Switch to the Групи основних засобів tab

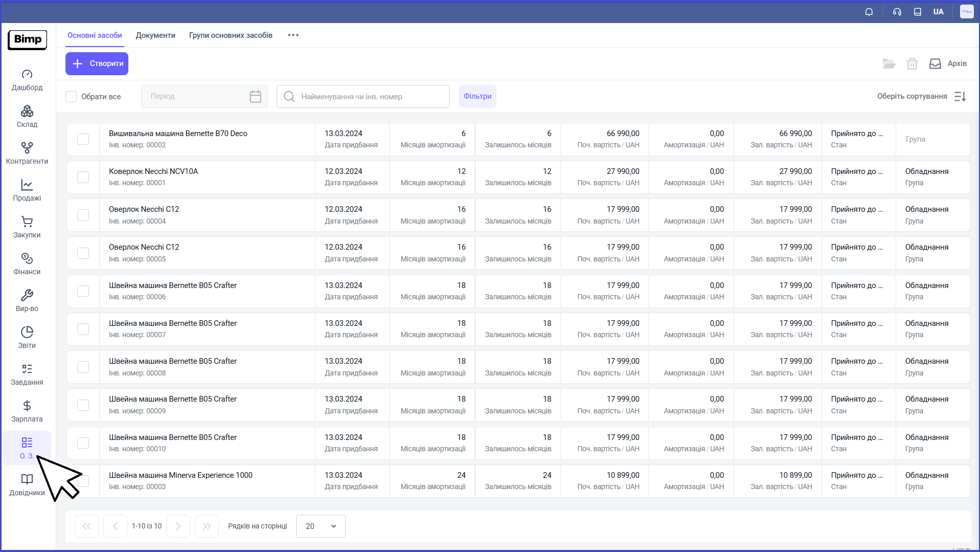(x=231, y=35)
